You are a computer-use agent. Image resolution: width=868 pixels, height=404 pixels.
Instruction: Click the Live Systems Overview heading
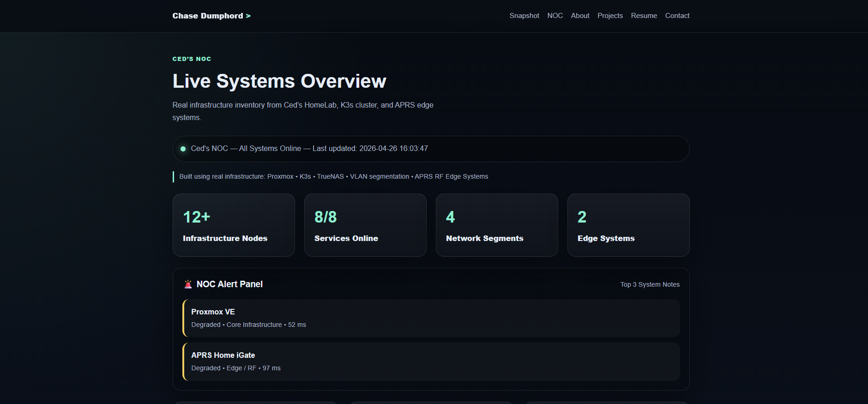click(279, 81)
